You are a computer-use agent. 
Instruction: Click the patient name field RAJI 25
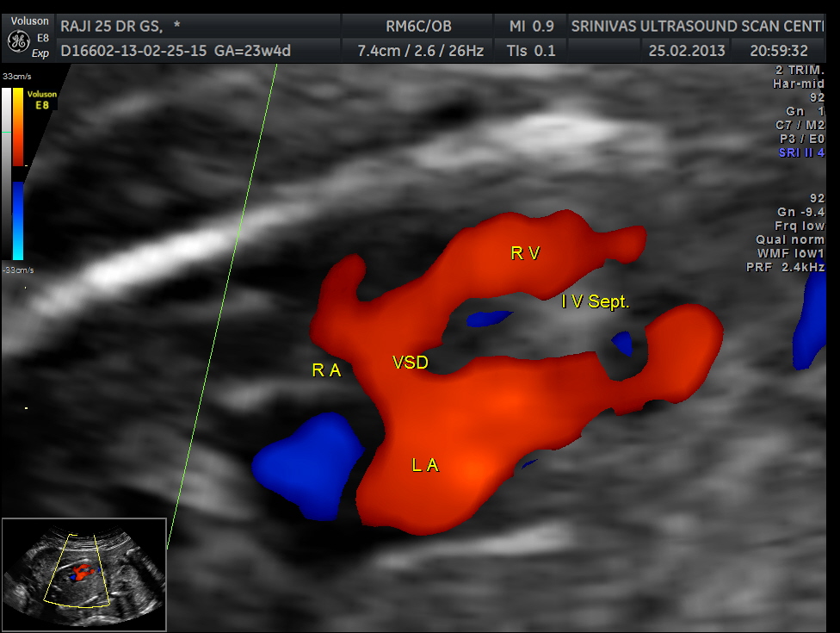click(120, 26)
